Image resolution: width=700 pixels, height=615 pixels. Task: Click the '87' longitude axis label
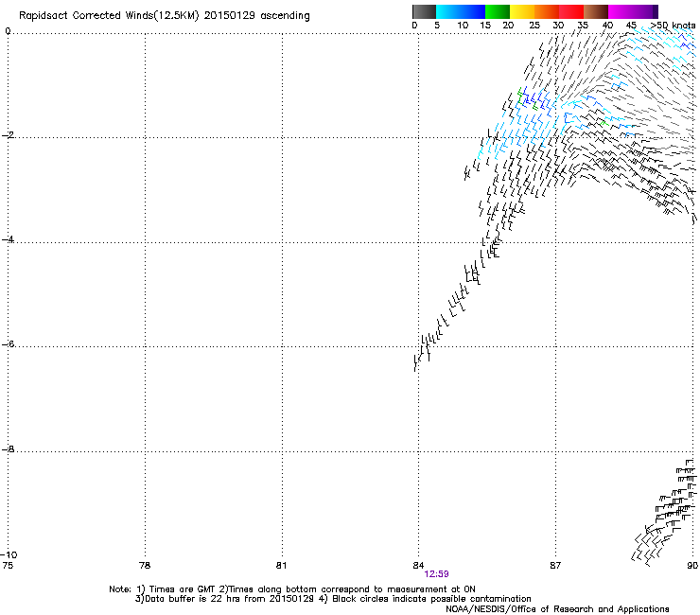555,565
